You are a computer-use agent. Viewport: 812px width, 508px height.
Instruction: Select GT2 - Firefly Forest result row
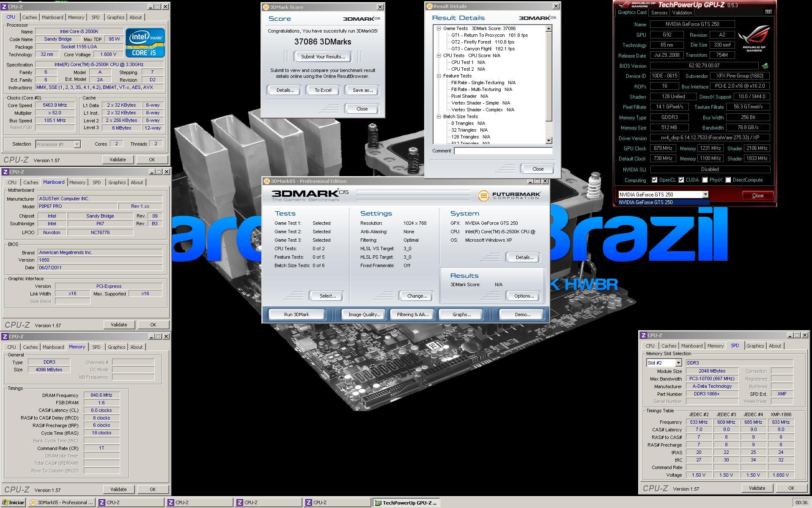pyautogui.click(x=483, y=42)
